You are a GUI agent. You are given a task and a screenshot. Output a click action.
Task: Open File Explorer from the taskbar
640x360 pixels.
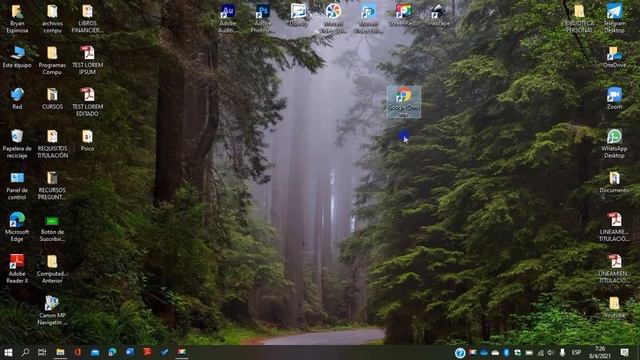point(60,352)
